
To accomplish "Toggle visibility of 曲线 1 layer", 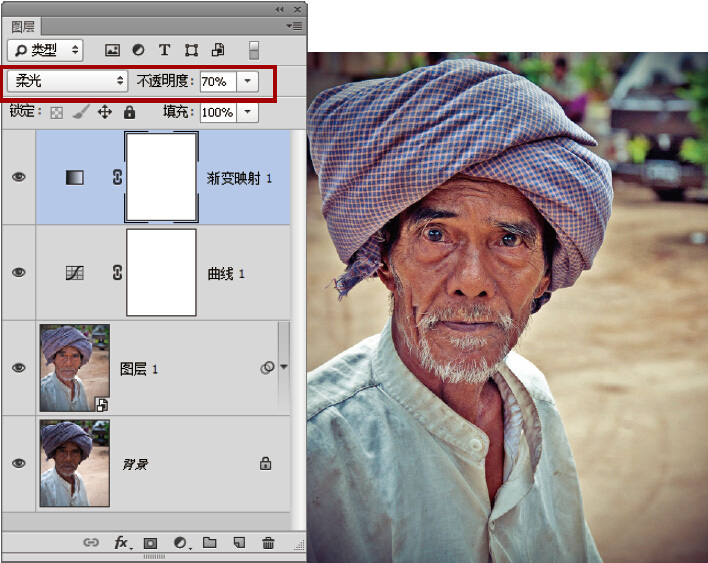I will 18,272.
